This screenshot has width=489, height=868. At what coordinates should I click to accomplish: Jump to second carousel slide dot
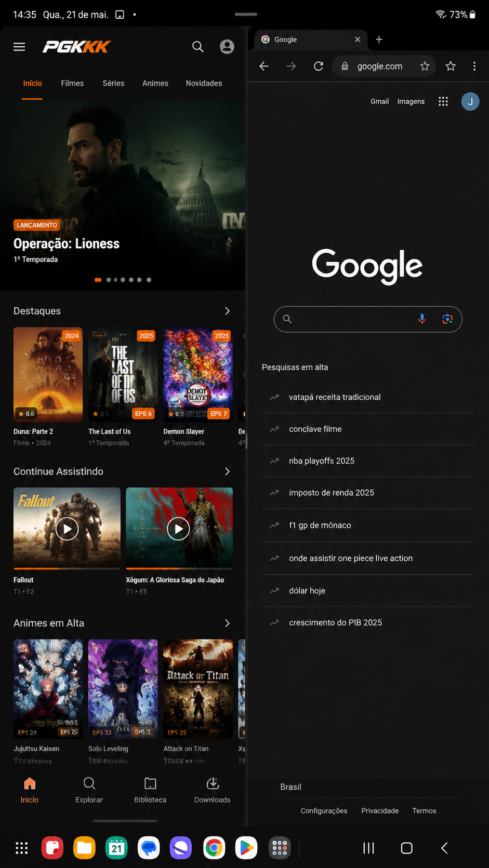pos(109,280)
